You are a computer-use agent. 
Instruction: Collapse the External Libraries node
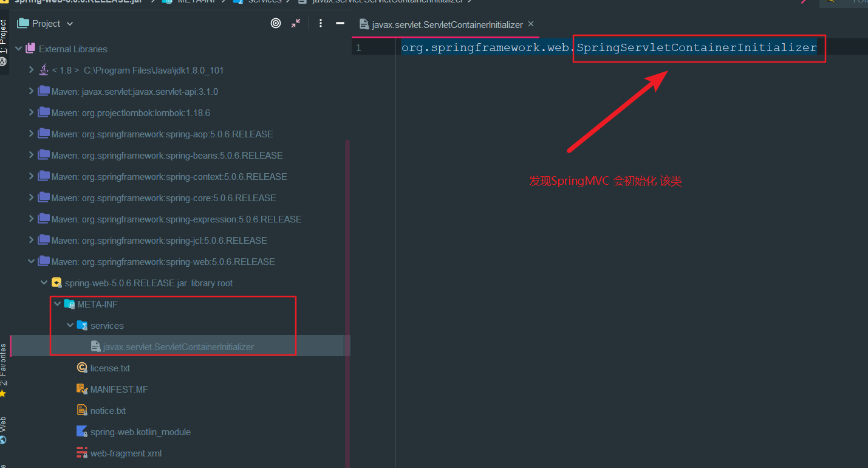(x=18, y=49)
